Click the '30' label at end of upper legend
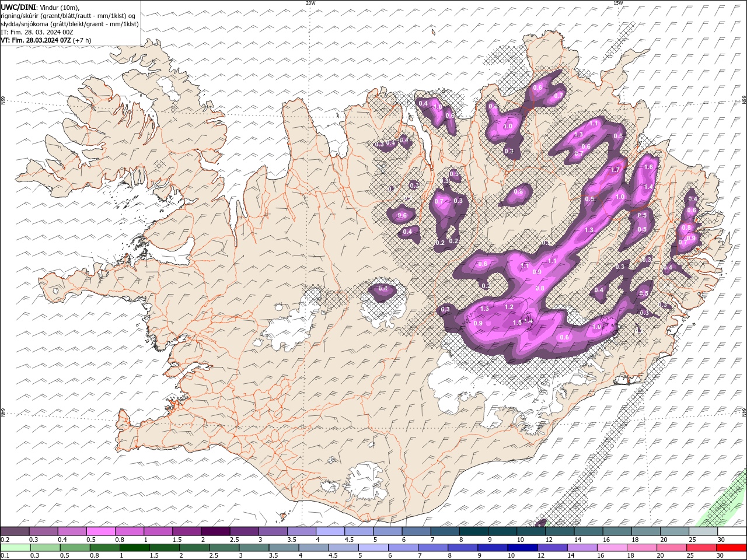This screenshot has height=560, width=747. pos(721,540)
